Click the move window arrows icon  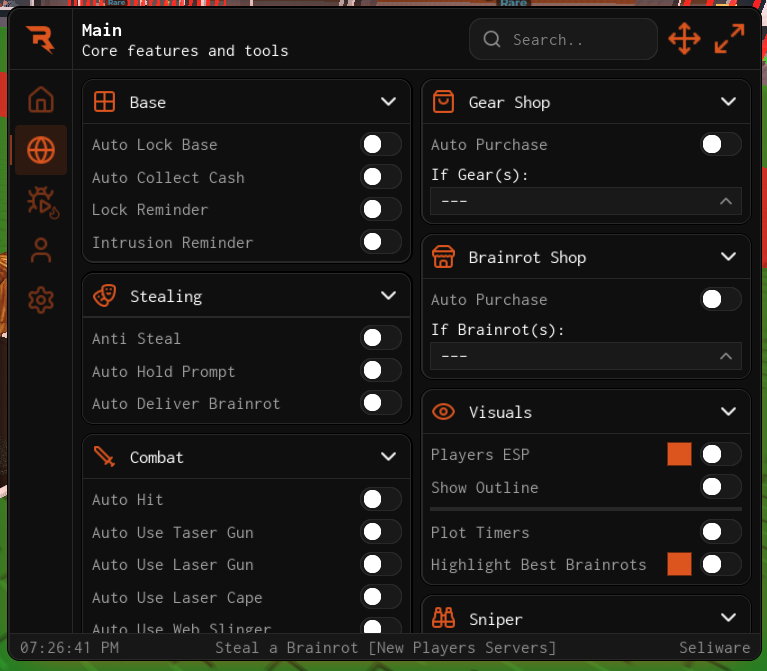(x=684, y=39)
